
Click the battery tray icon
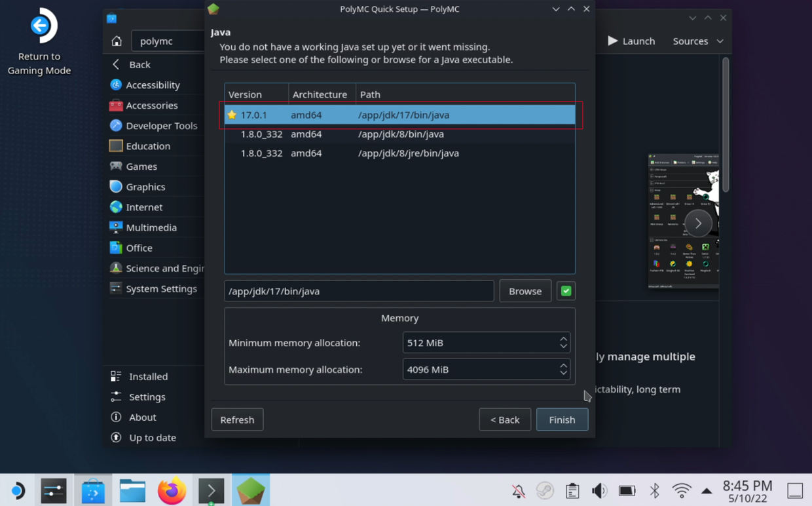pos(627,490)
